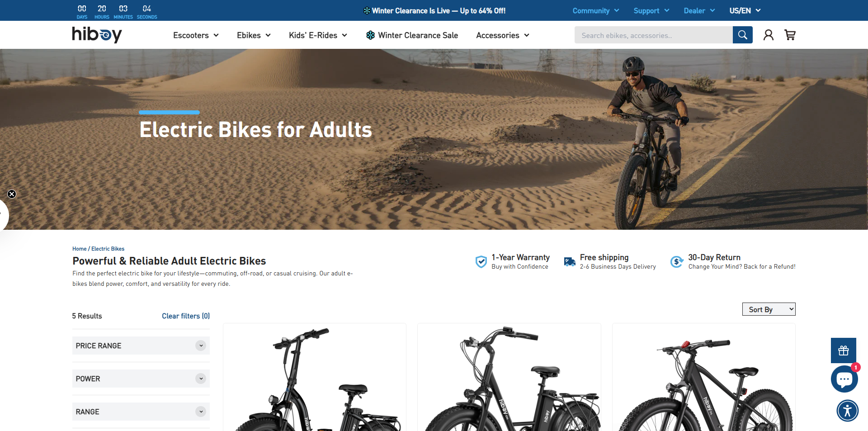Click the hiboy logo
The image size is (868, 431).
(x=97, y=34)
